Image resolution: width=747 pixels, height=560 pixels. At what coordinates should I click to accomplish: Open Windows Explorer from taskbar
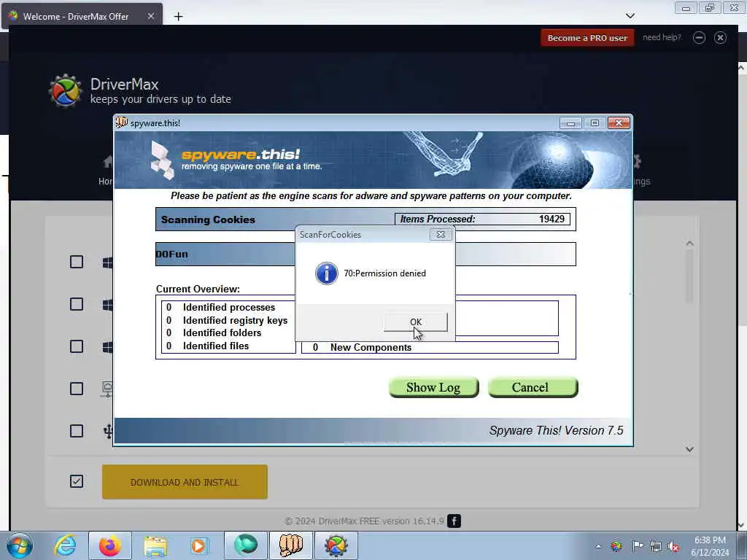pyautogui.click(x=155, y=545)
